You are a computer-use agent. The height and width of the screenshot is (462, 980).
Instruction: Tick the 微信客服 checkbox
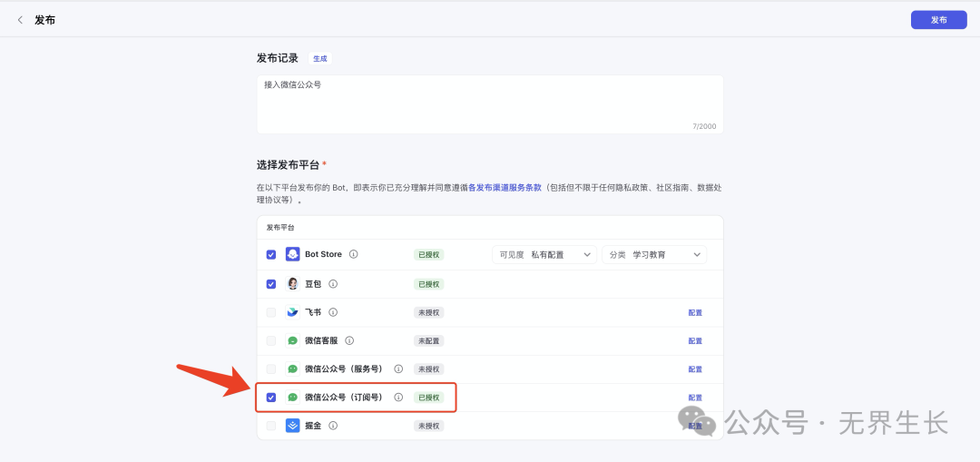click(x=271, y=340)
